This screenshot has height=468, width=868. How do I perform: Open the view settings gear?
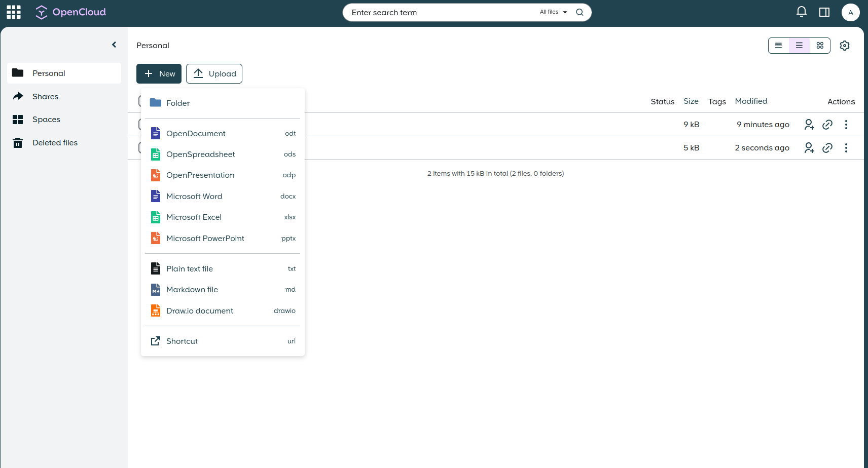pyautogui.click(x=845, y=46)
